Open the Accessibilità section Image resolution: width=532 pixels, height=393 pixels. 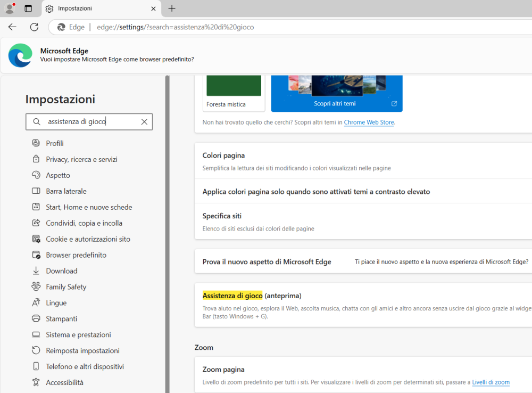point(64,382)
